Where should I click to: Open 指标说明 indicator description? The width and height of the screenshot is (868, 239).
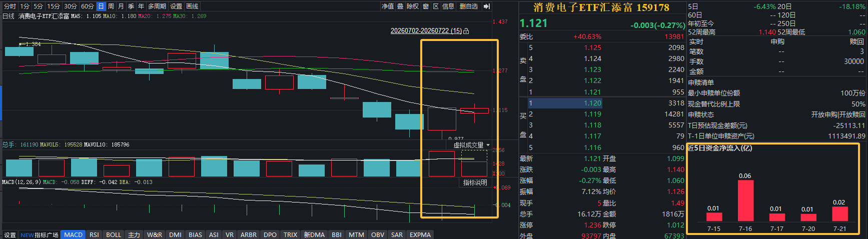click(475, 182)
